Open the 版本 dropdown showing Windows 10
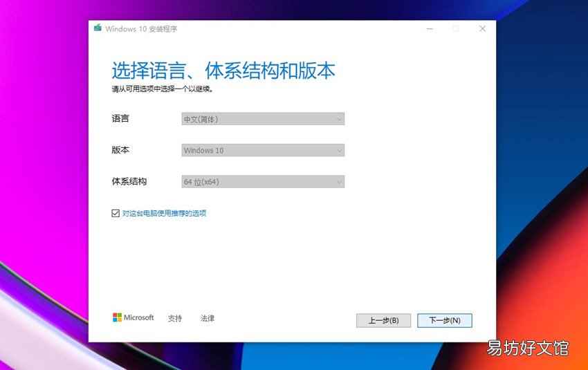588x370 pixels. coord(263,150)
